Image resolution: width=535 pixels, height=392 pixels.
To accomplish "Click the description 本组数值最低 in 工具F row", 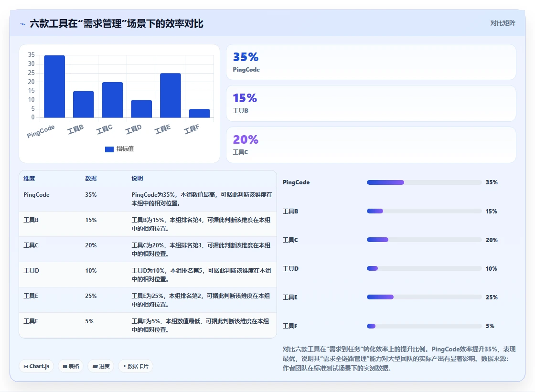I will pos(183,321).
